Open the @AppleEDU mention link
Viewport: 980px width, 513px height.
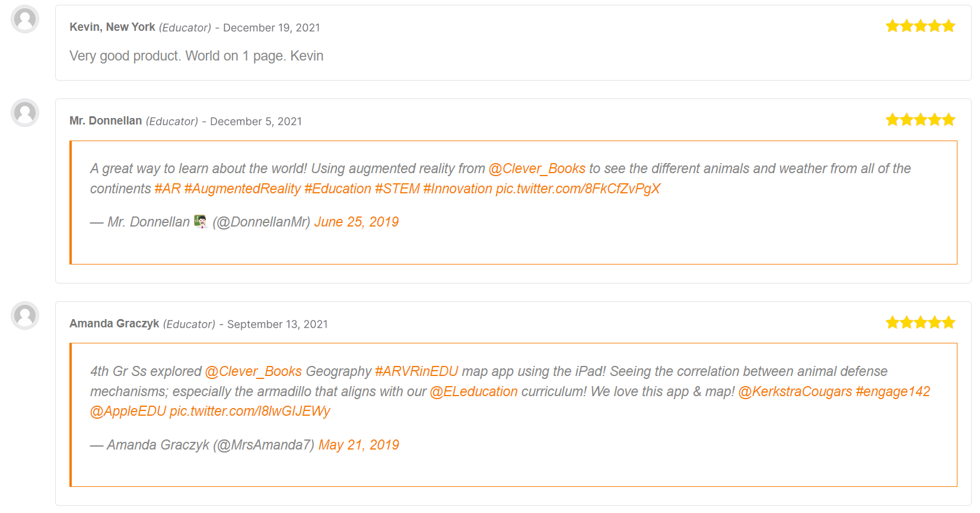128,411
